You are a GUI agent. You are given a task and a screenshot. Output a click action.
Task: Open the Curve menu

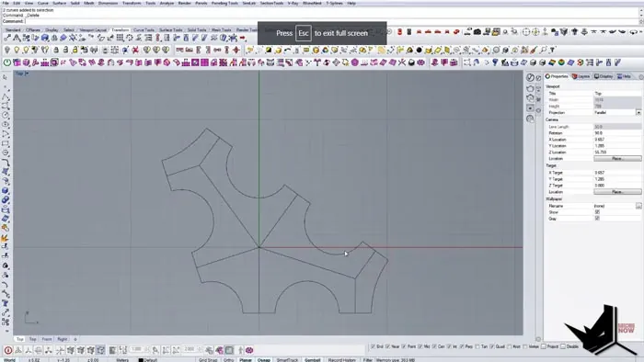[x=42, y=3]
